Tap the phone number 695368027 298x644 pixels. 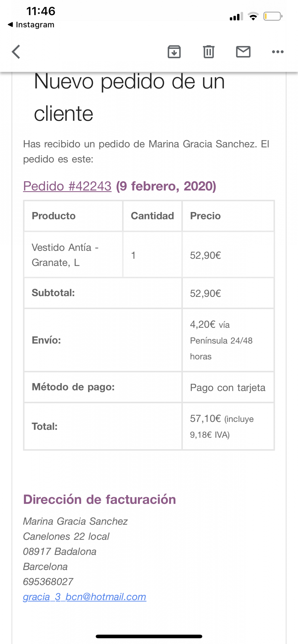pyautogui.click(x=48, y=582)
